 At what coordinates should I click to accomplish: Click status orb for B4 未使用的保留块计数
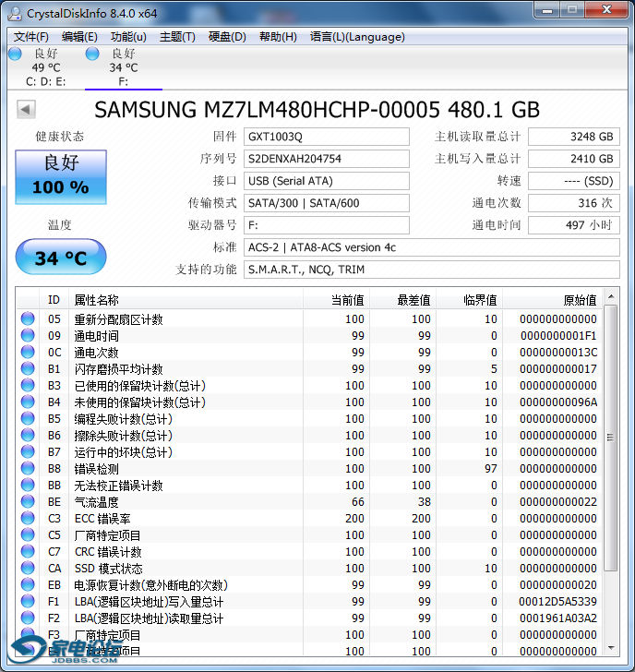(28, 402)
